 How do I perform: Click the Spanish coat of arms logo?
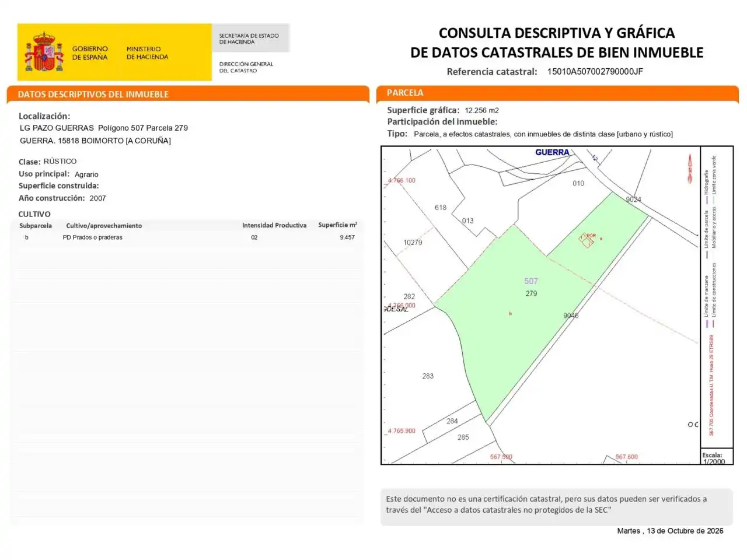coord(44,52)
